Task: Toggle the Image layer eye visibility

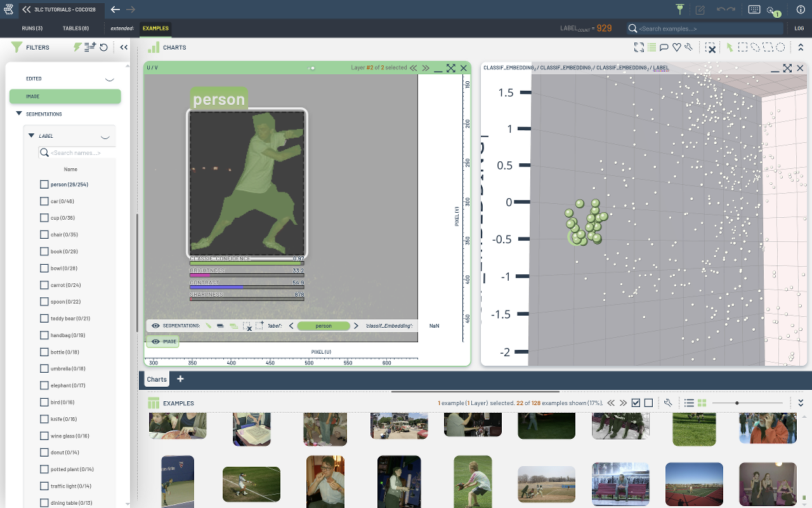Action: click(155, 342)
